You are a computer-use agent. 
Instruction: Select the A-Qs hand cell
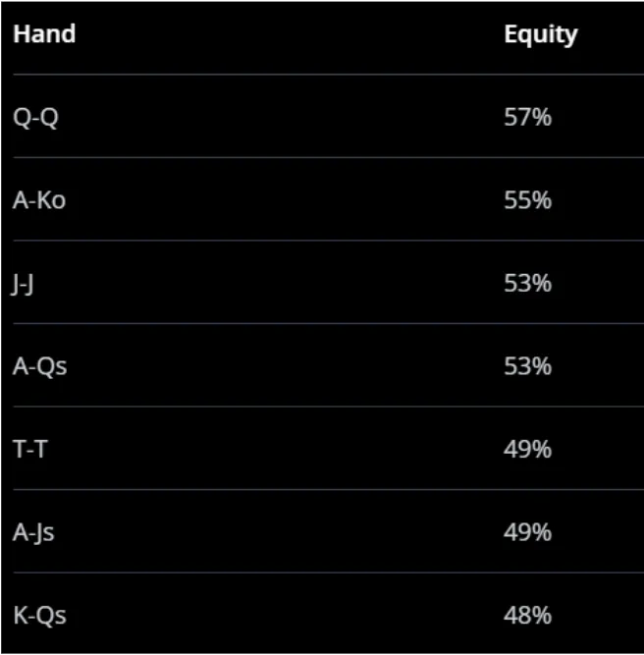[40, 366]
